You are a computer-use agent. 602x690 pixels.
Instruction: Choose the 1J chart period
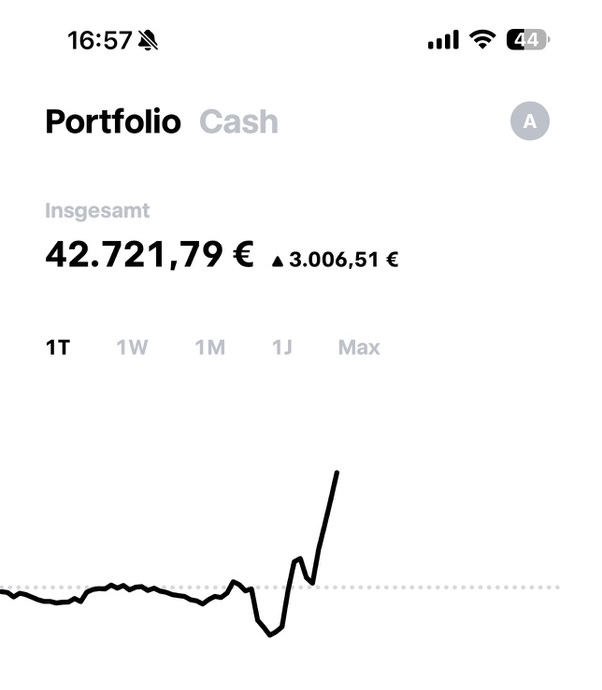tap(281, 348)
